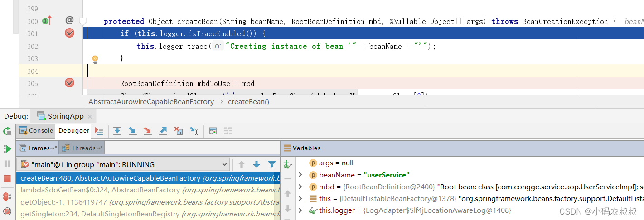Image resolution: width=644 pixels, height=220 pixels.
Task: Expand the this variable
Action: tap(300, 198)
